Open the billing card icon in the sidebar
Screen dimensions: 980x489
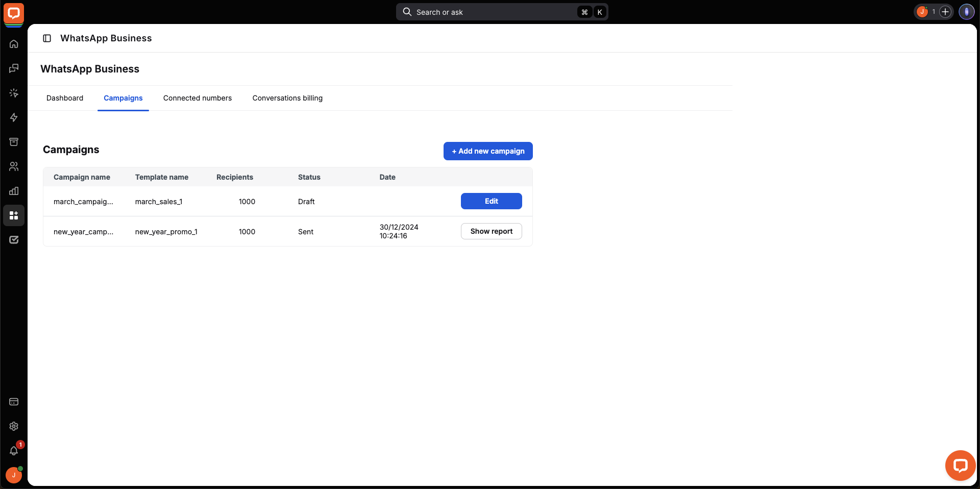click(14, 402)
